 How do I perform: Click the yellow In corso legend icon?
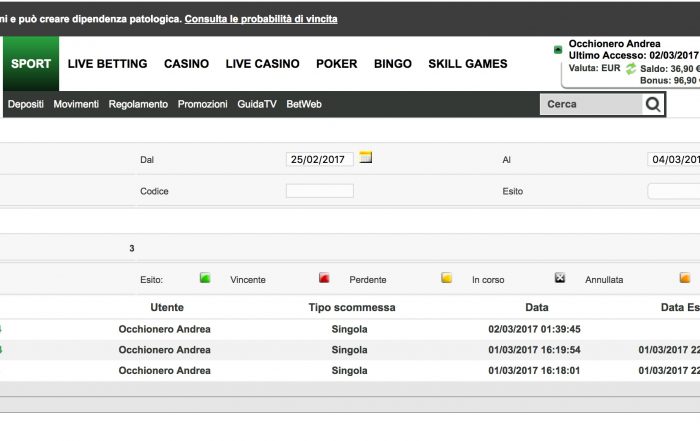pyautogui.click(x=446, y=278)
